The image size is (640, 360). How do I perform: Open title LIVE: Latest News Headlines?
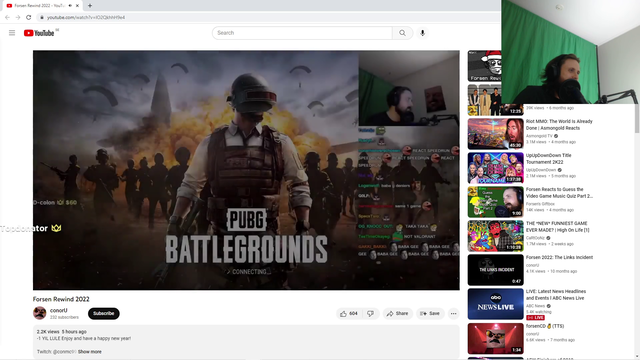click(x=556, y=295)
